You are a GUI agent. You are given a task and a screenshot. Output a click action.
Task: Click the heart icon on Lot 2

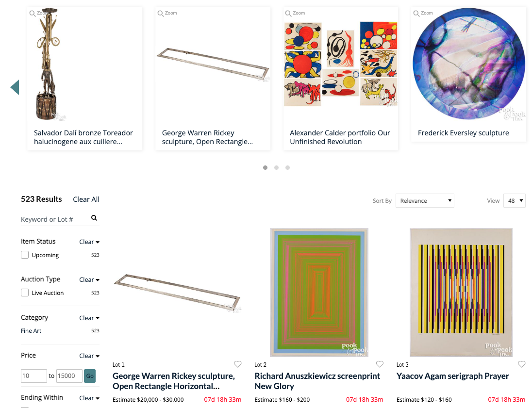380,364
